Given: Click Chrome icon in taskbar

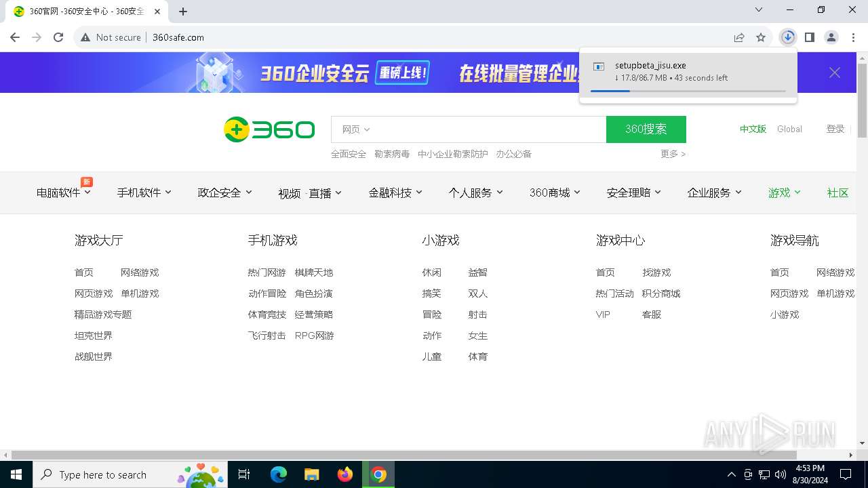Looking at the screenshot, I should pos(378,474).
